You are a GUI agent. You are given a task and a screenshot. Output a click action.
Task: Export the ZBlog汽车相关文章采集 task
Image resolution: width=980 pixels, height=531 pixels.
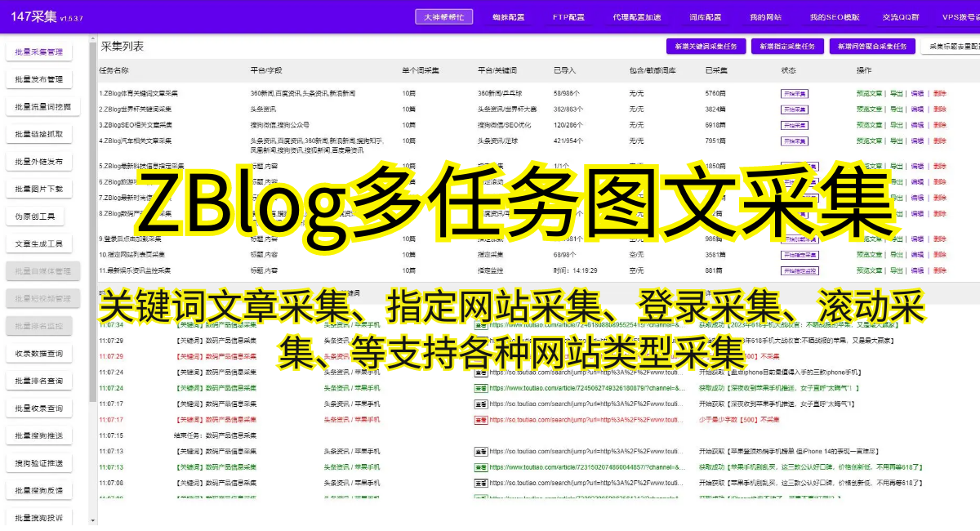(x=896, y=141)
